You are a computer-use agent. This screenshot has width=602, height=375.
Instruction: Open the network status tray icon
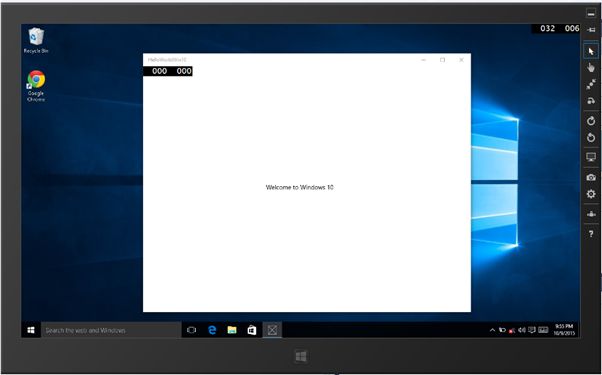(512, 330)
